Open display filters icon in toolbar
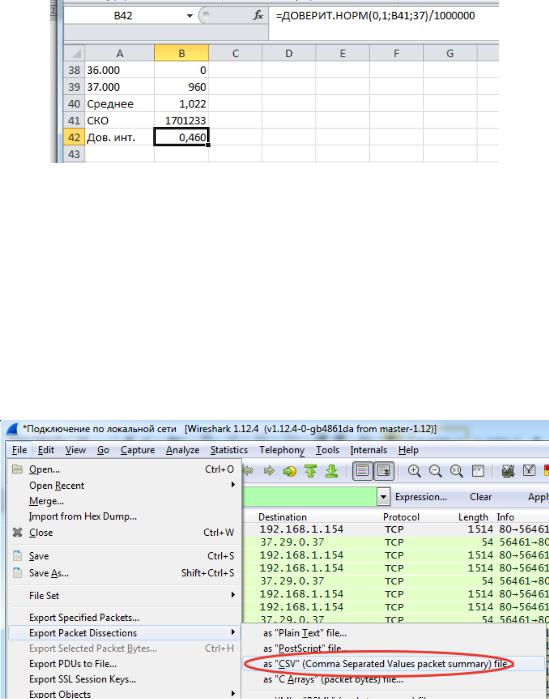 click(529, 471)
